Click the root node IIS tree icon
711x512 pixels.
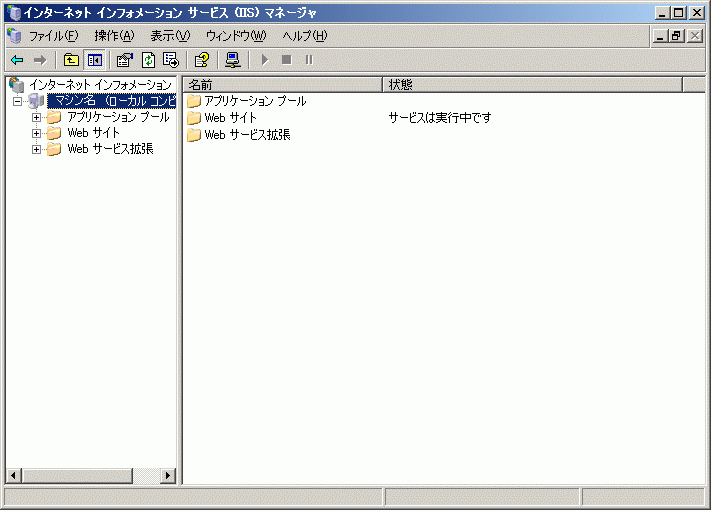[x=17, y=85]
